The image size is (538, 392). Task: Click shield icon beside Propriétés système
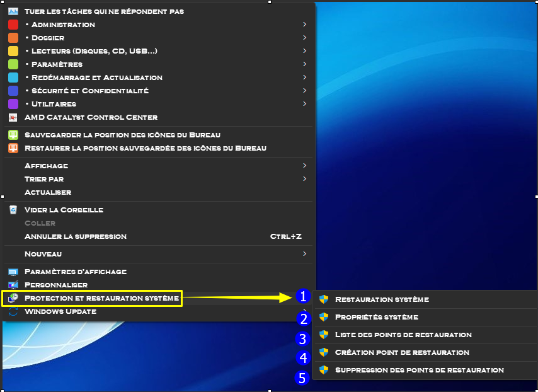click(324, 317)
